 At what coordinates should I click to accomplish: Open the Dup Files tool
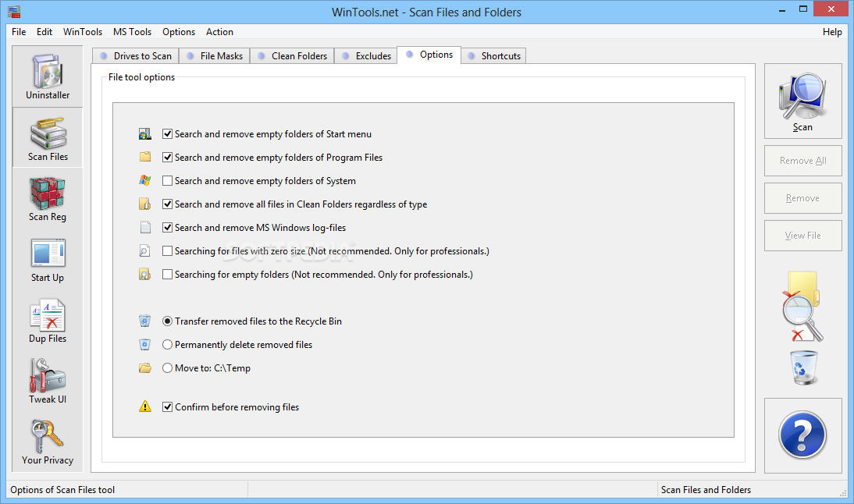point(48,321)
